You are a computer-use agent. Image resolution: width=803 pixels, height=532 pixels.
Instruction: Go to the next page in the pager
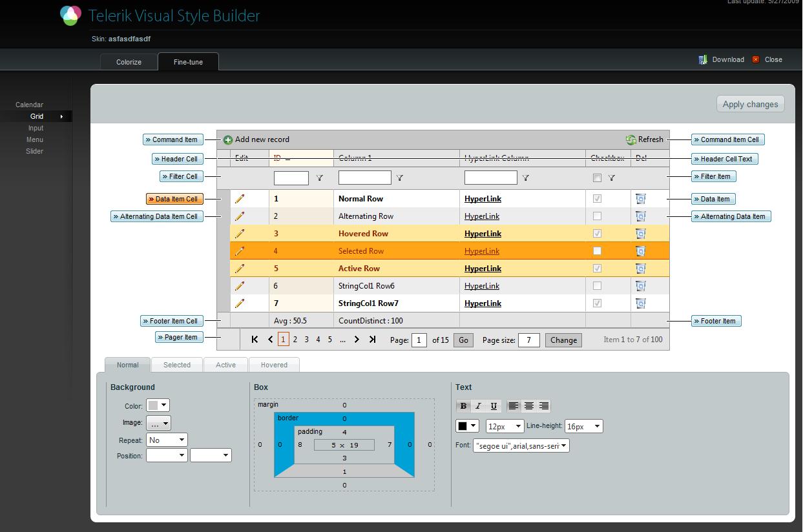(357, 340)
